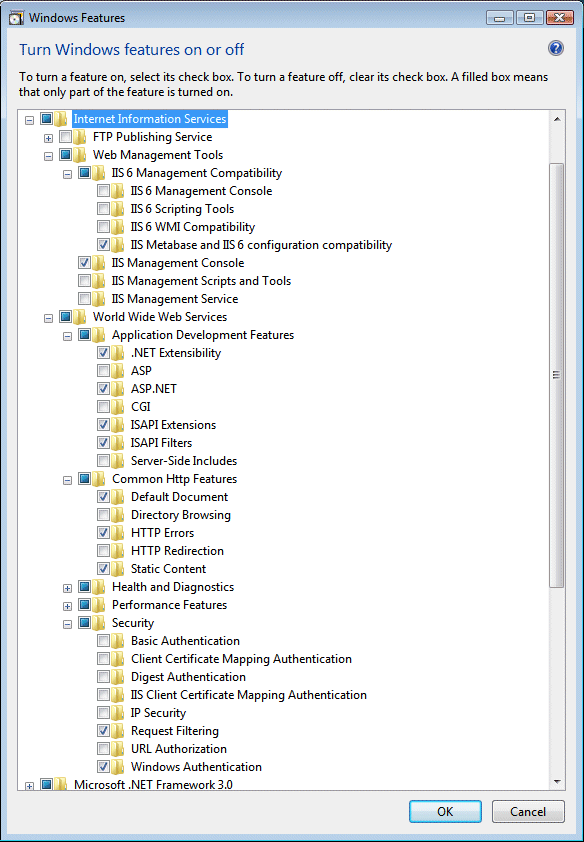Image resolution: width=584 pixels, height=842 pixels.
Task: Uncheck the Windows Authentication checkbox
Action: pos(103,766)
